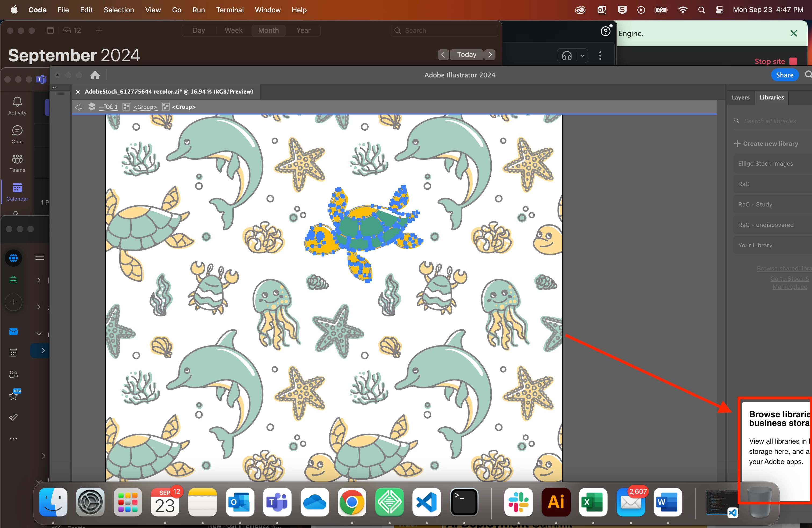Click the exit isolation mode back arrow

78,107
